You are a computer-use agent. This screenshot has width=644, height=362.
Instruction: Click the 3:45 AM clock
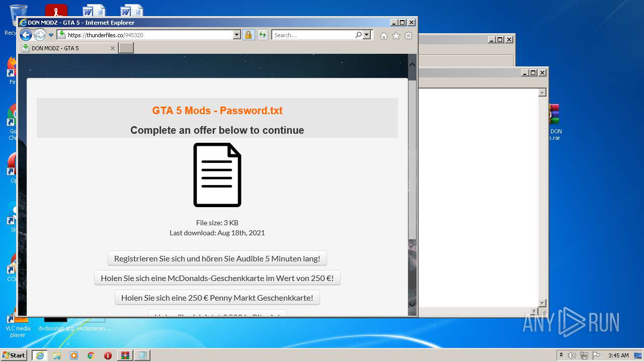618,355
